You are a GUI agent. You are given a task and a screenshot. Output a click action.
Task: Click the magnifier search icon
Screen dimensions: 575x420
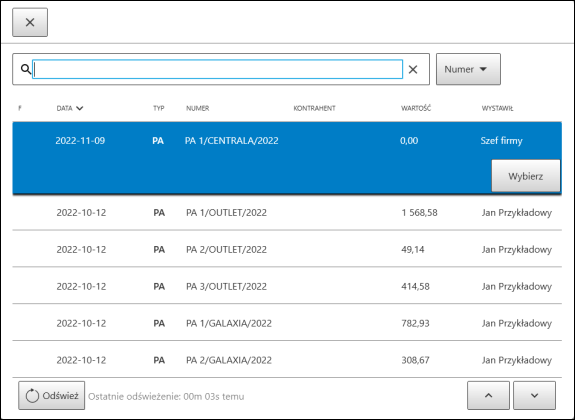coord(25,69)
